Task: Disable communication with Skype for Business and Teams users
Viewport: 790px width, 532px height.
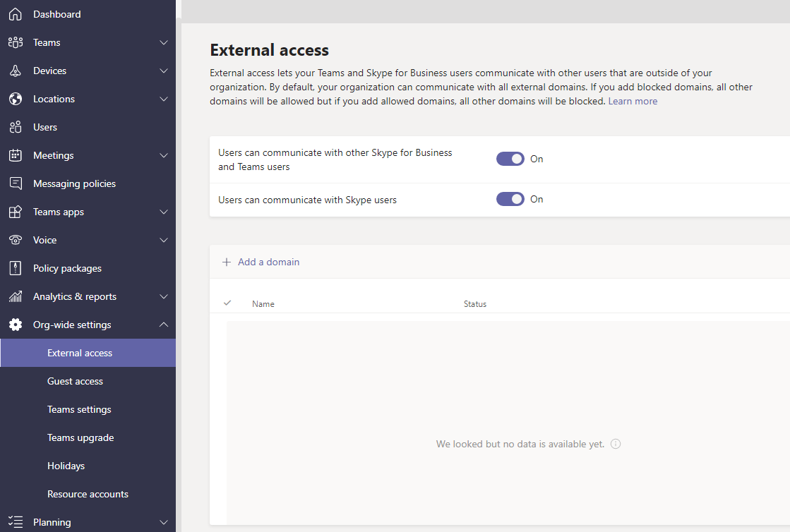Action: pyautogui.click(x=510, y=159)
